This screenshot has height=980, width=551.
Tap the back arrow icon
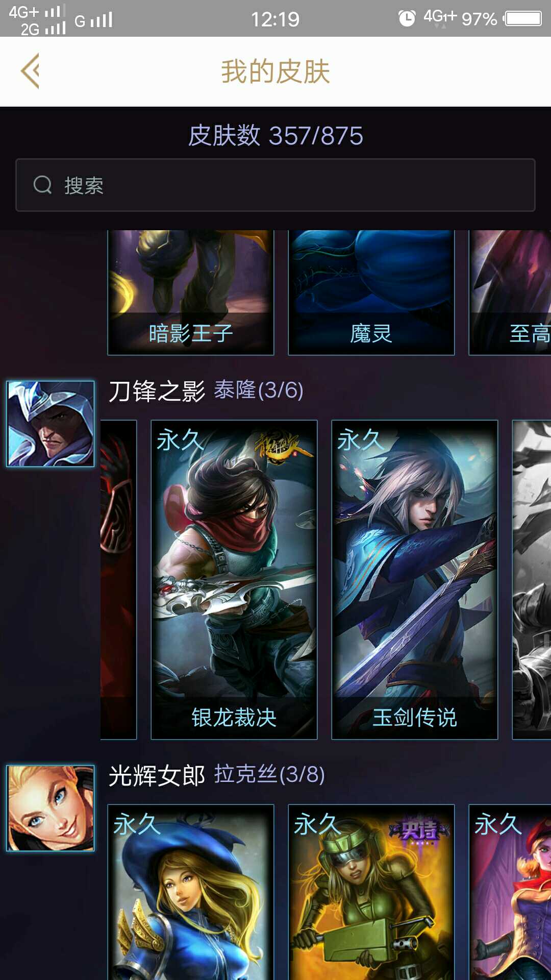click(x=30, y=71)
